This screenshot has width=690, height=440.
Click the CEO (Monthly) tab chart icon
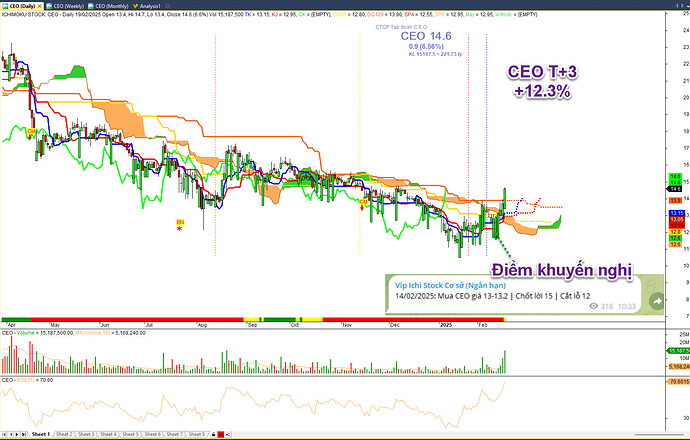91,6
